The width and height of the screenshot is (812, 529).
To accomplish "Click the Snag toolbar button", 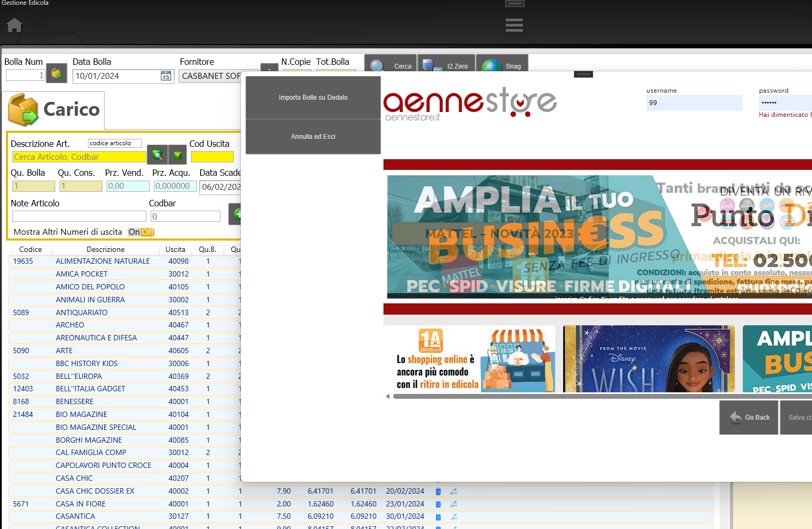I will (x=502, y=63).
